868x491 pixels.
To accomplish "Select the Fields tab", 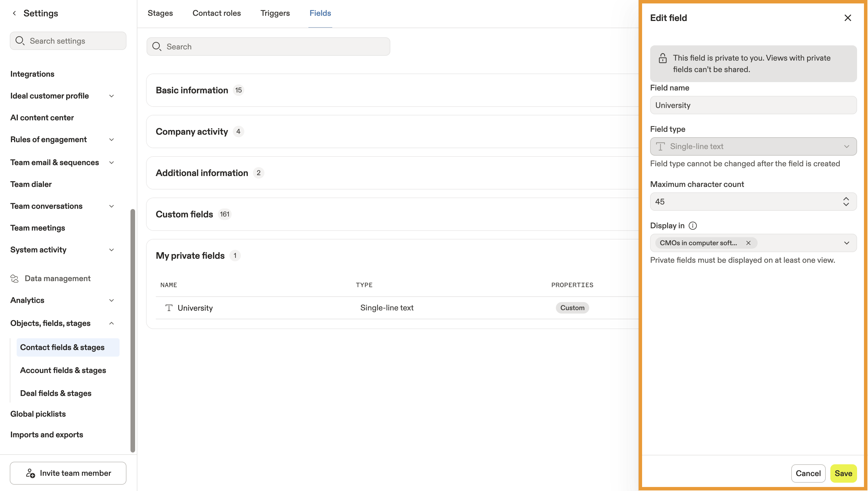I will coord(320,13).
